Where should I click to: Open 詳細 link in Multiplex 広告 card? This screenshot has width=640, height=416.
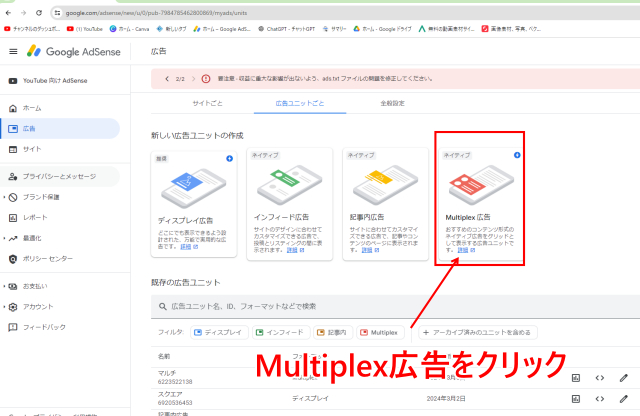tap(466, 250)
